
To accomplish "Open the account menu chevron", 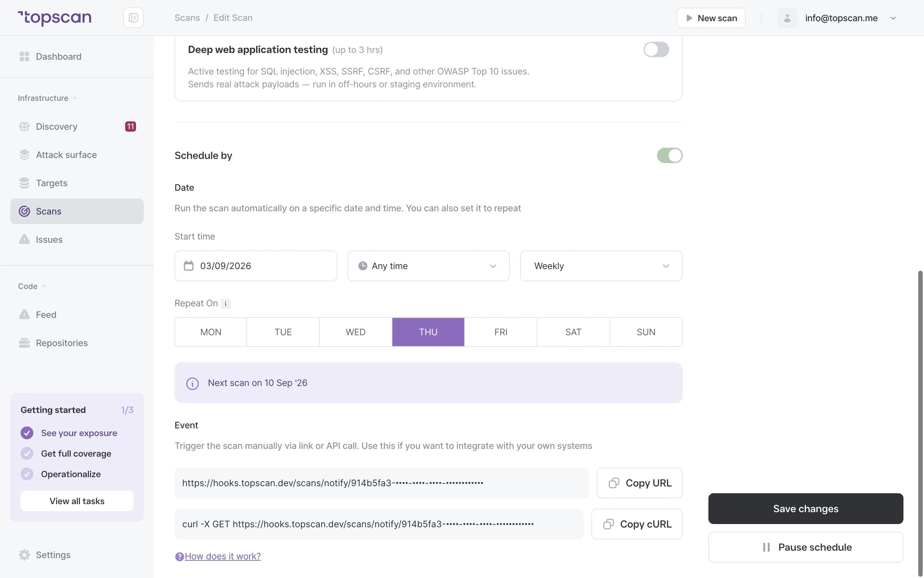I will tap(893, 18).
